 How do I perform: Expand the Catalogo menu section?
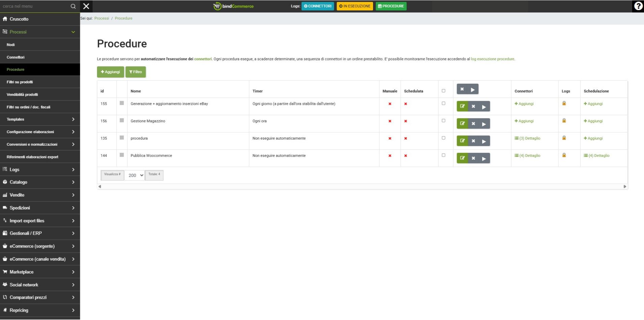coord(40,182)
